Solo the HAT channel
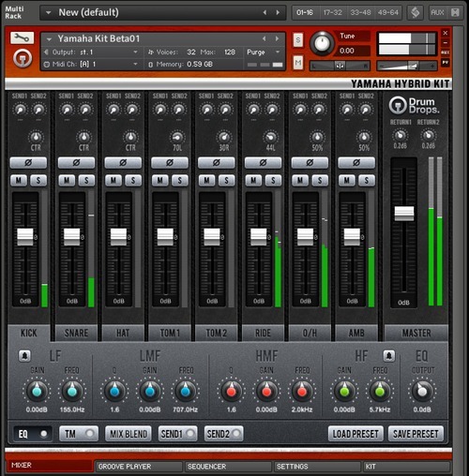Screen dimensions: 469x476 click(133, 180)
